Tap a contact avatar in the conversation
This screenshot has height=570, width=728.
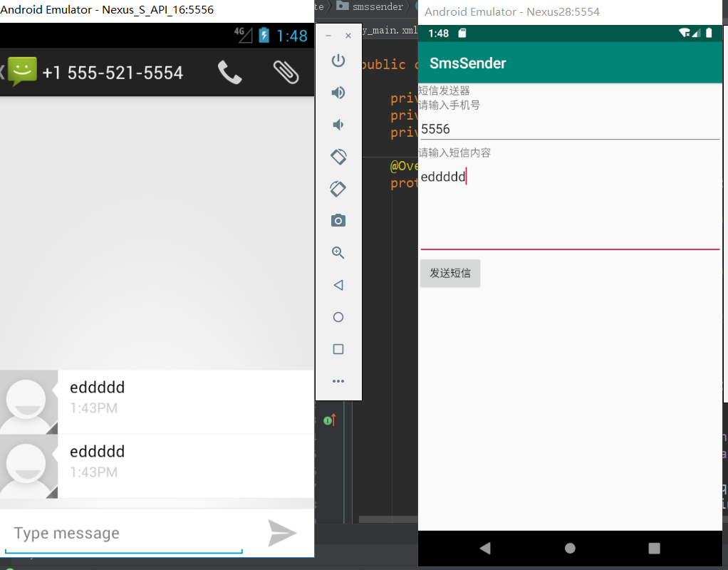[x=28, y=403]
